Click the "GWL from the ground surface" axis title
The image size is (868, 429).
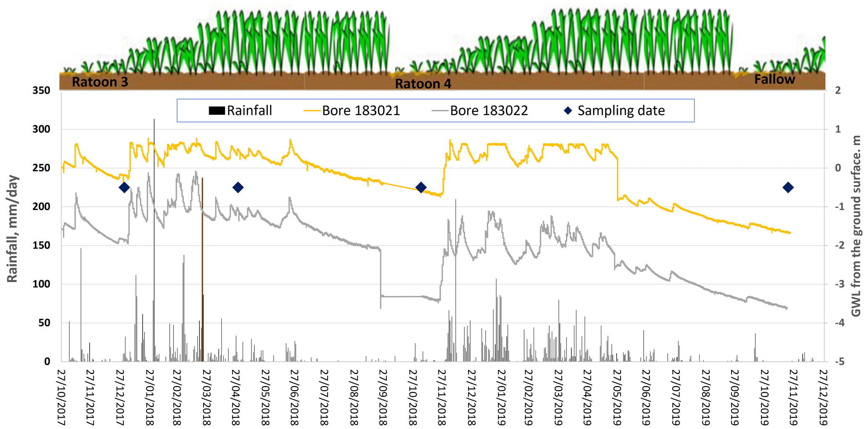pyautogui.click(x=856, y=226)
